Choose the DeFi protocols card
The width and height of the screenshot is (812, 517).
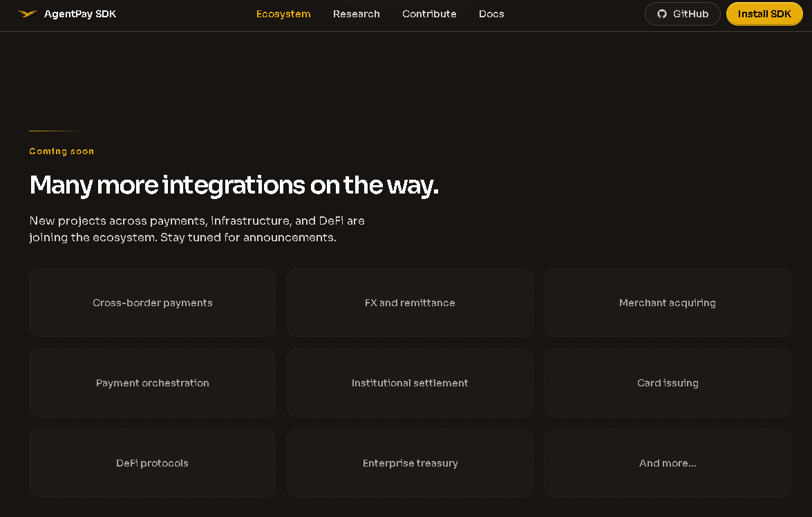click(x=152, y=463)
